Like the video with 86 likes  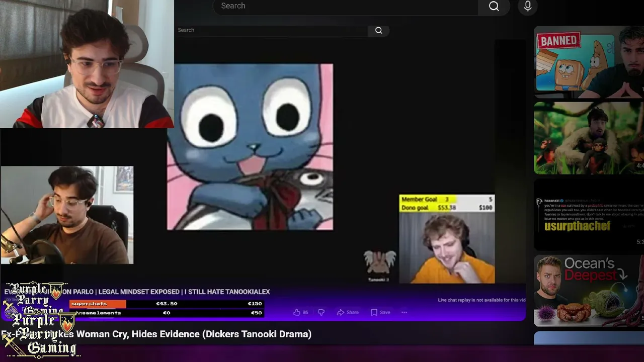(x=301, y=312)
